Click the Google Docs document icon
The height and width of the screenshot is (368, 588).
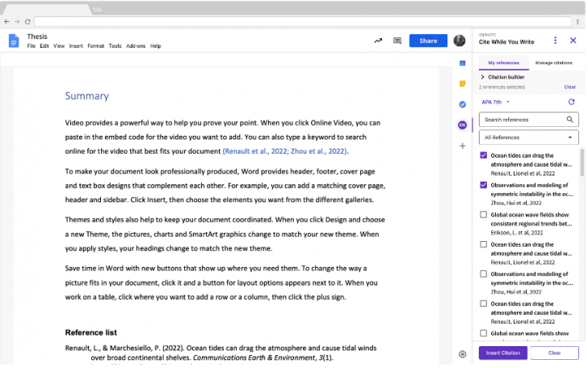[x=14, y=40]
